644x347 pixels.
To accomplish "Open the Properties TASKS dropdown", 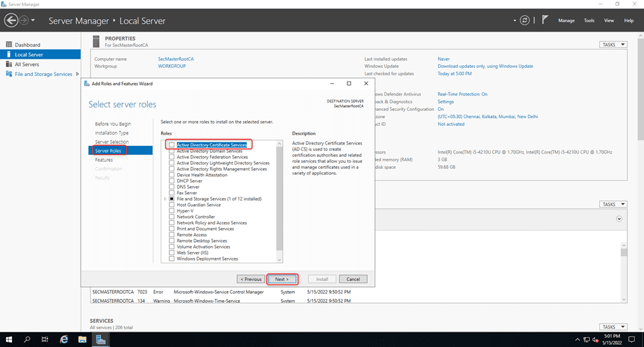I will point(613,44).
